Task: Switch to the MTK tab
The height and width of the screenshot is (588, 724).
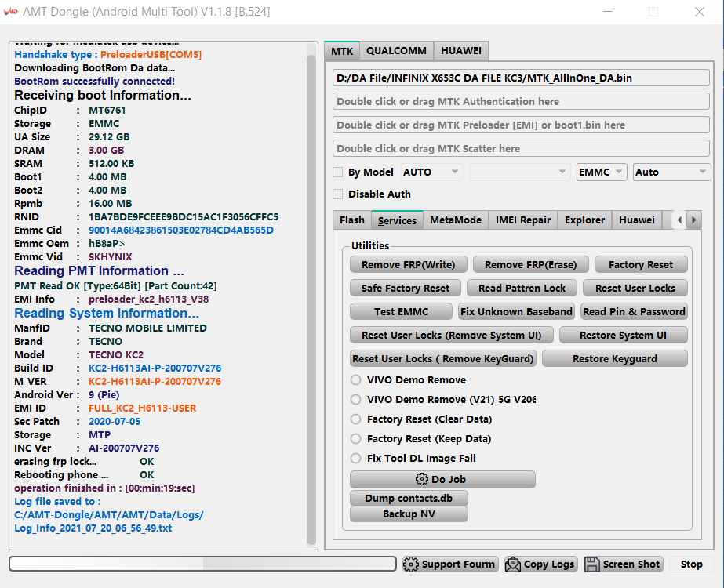Action: point(342,51)
